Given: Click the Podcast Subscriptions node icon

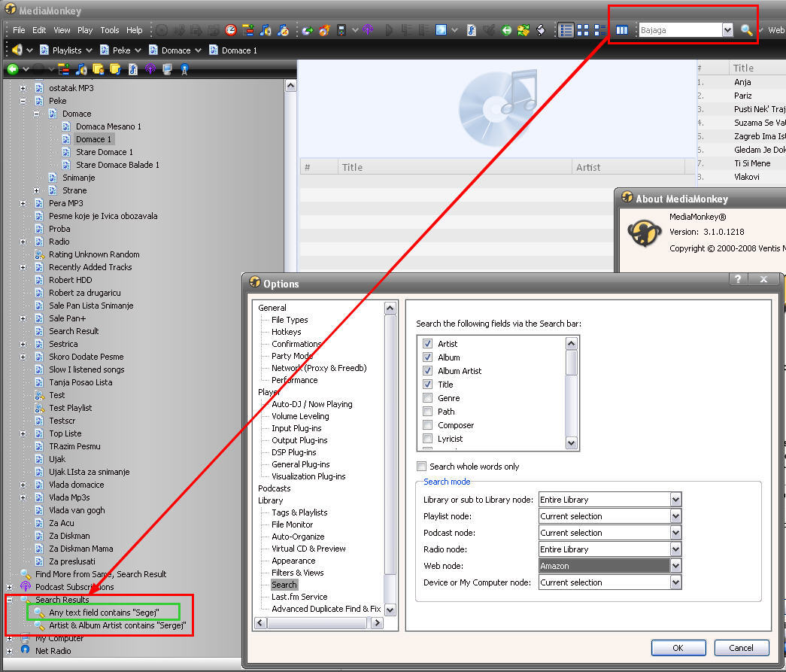Looking at the screenshot, I should tap(26, 587).
